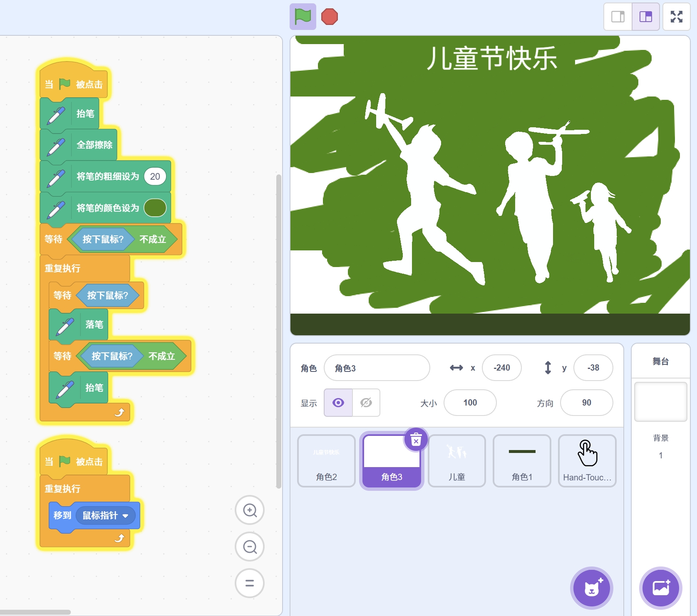Open the choose a backdrop button

click(660, 588)
